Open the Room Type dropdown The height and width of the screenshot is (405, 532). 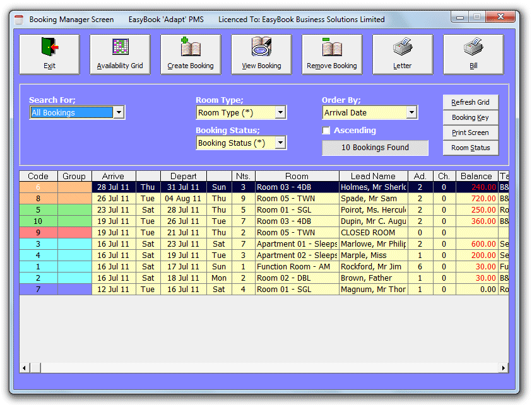[280, 113]
